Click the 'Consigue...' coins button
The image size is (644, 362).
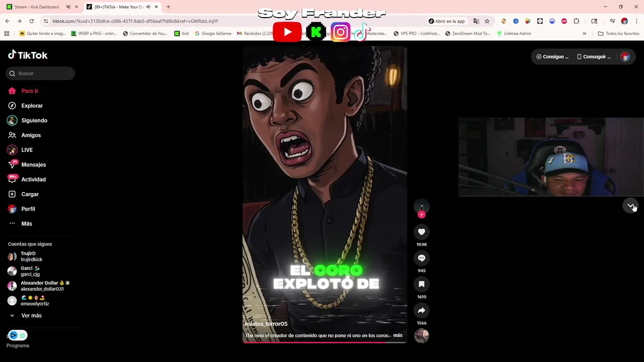pyautogui.click(x=552, y=57)
